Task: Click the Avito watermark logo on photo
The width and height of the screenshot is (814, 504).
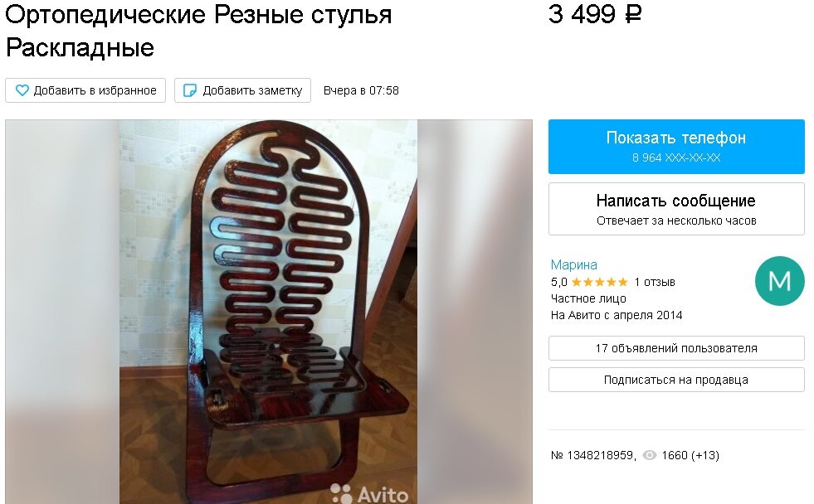Action: point(369,493)
